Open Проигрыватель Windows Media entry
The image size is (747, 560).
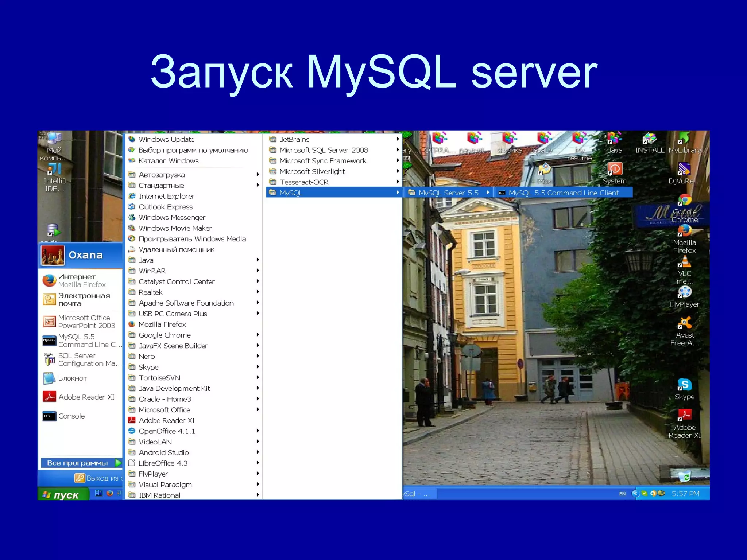tap(194, 239)
